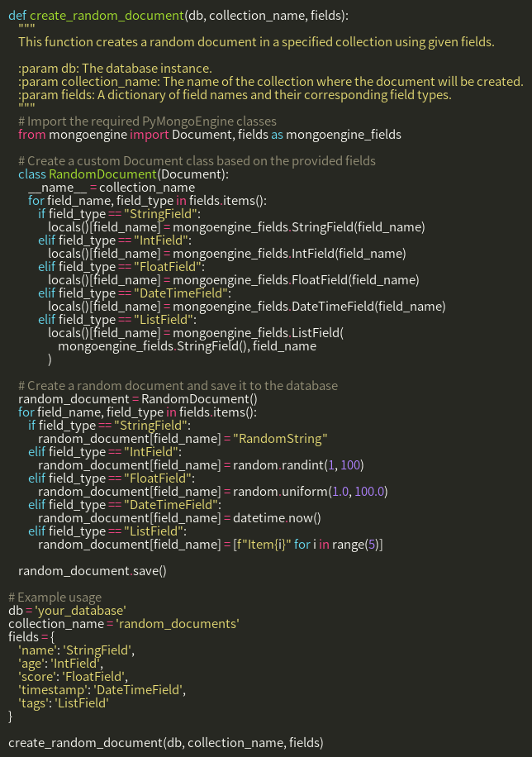Screen dimensions: 532x757
Task: Click comment '# Example usage'
Action: pyautogui.click(x=55, y=598)
